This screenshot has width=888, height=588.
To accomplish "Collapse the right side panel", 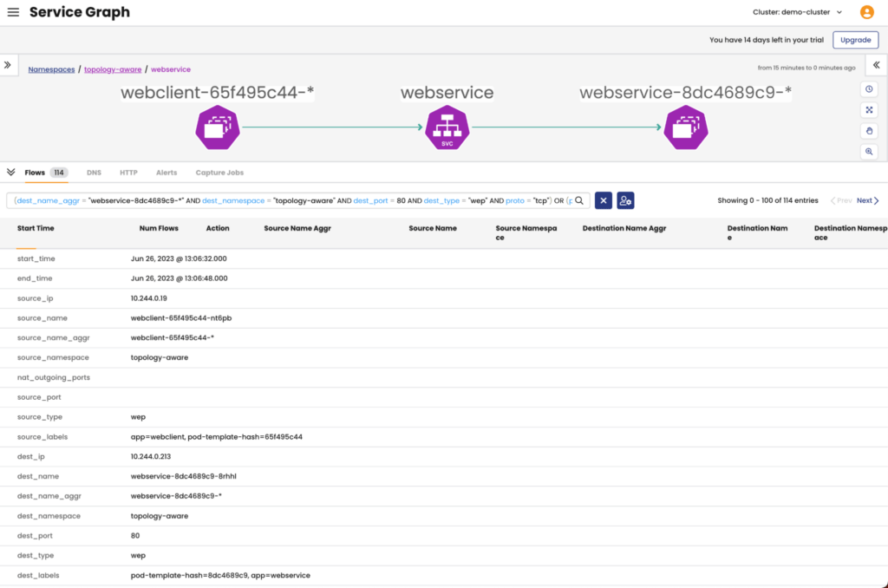I will click(x=876, y=65).
